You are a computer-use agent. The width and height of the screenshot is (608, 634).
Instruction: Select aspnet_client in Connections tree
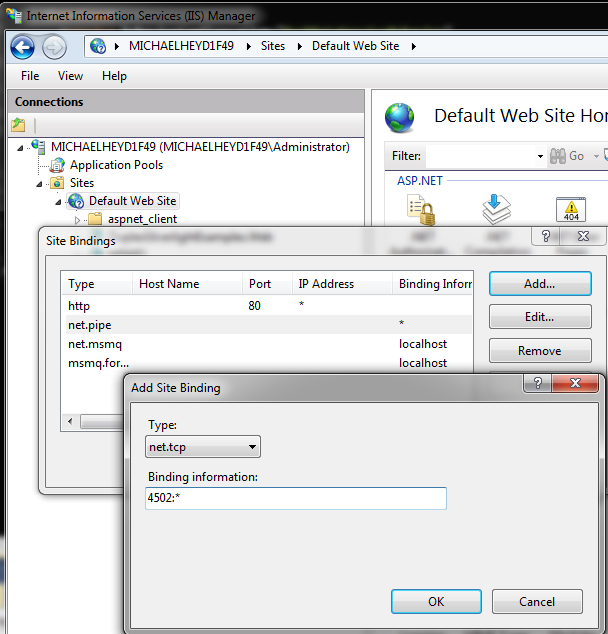coord(142,219)
